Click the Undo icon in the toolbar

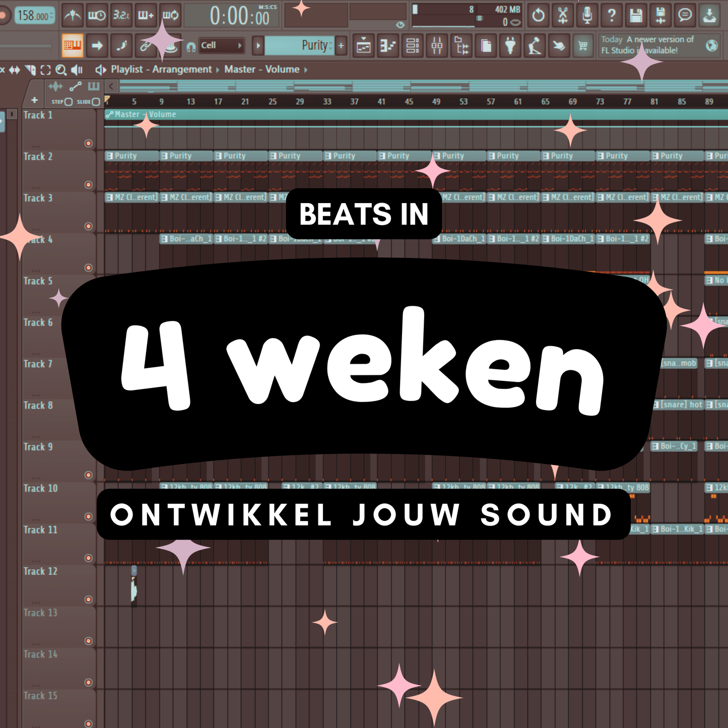539,15
